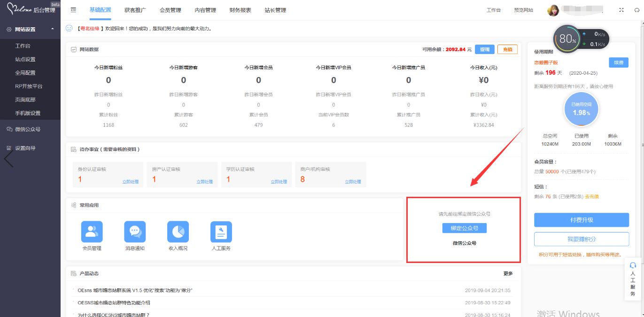Switch to the 财务报表 tab
644x317 pixels.
[240, 10]
